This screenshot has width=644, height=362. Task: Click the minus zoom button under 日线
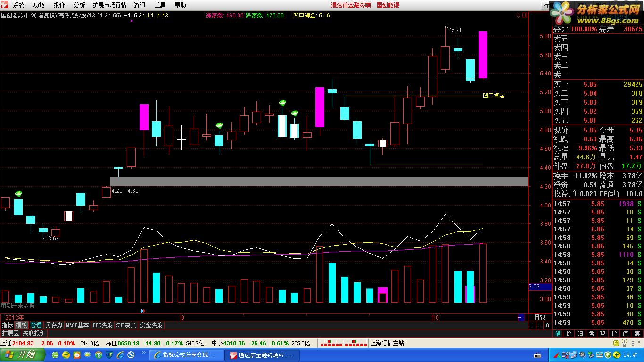coord(540,325)
